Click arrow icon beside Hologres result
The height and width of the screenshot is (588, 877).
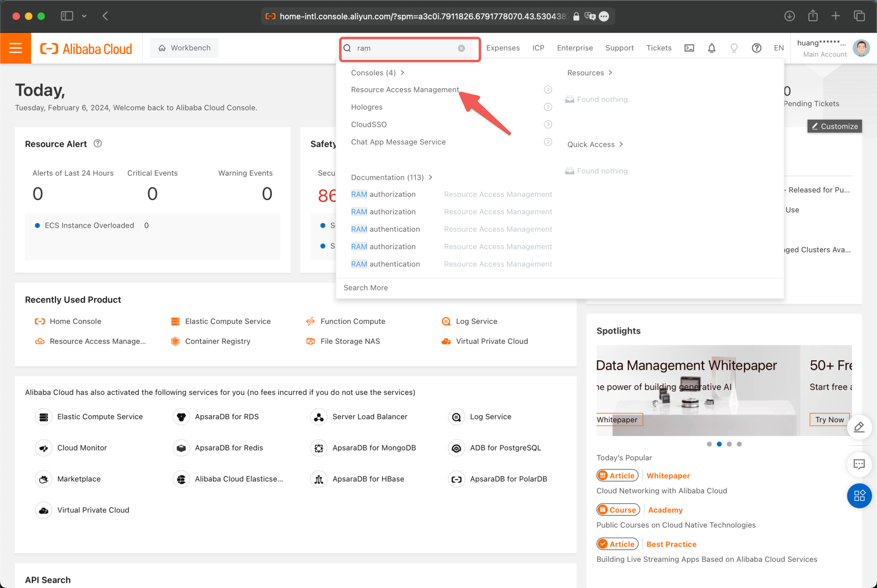(548, 107)
